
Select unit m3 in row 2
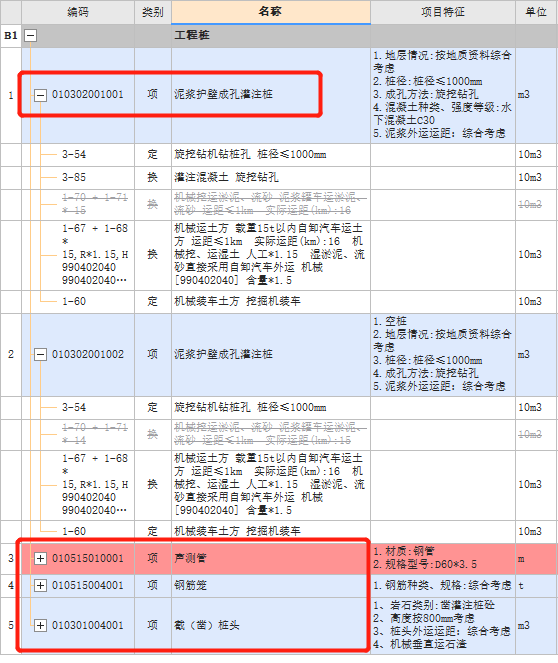pos(536,354)
